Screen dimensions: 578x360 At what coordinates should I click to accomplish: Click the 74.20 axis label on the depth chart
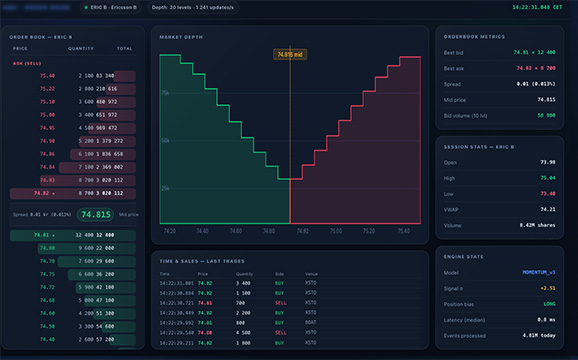point(170,231)
